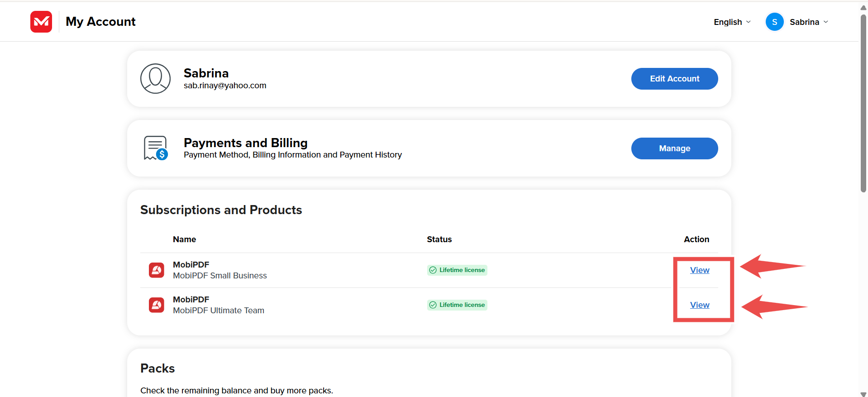The width and height of the screenshot is (868, 397).
Task: Click the Lifetime license badge for Ultimate Team
Action: point(457,305)
